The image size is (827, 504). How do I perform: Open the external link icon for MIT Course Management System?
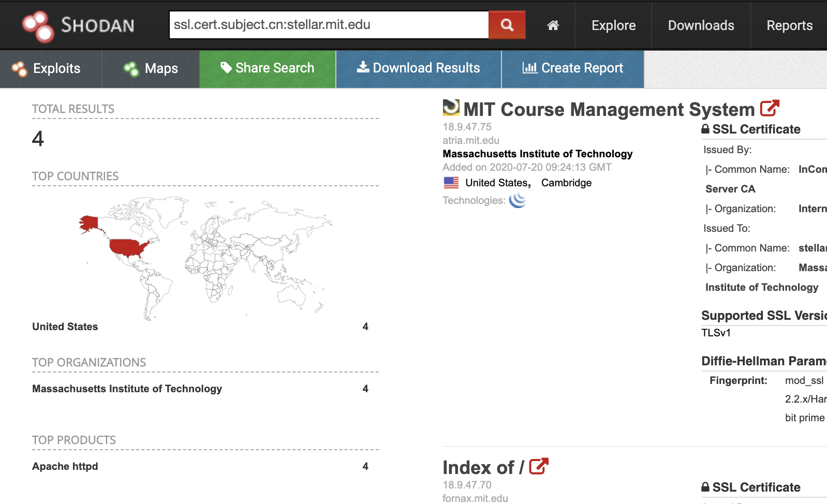coord(770,108)
